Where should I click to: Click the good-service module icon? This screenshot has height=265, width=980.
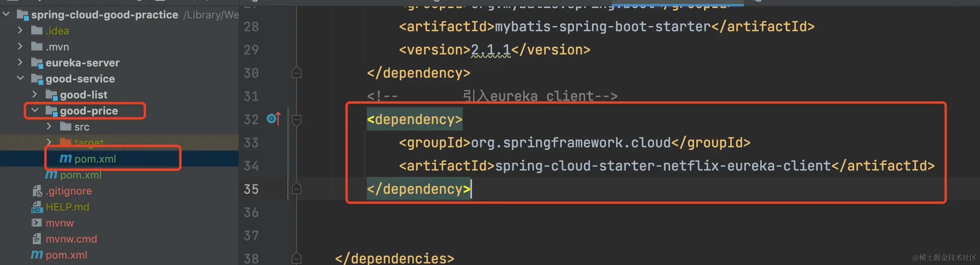click(37, 79)
